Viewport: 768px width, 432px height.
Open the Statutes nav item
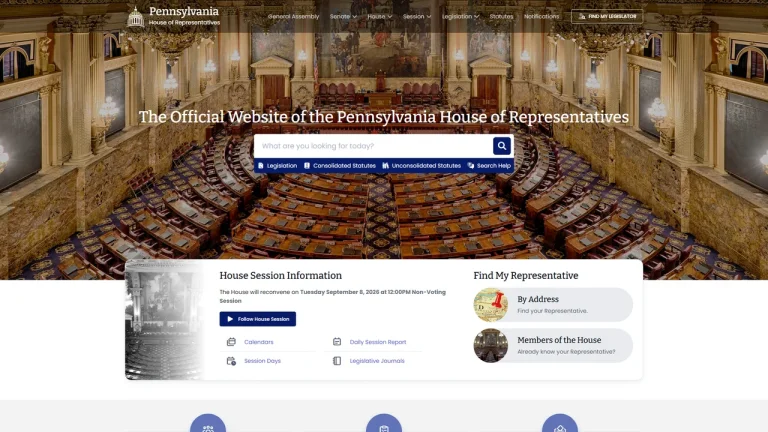(502, 17)
